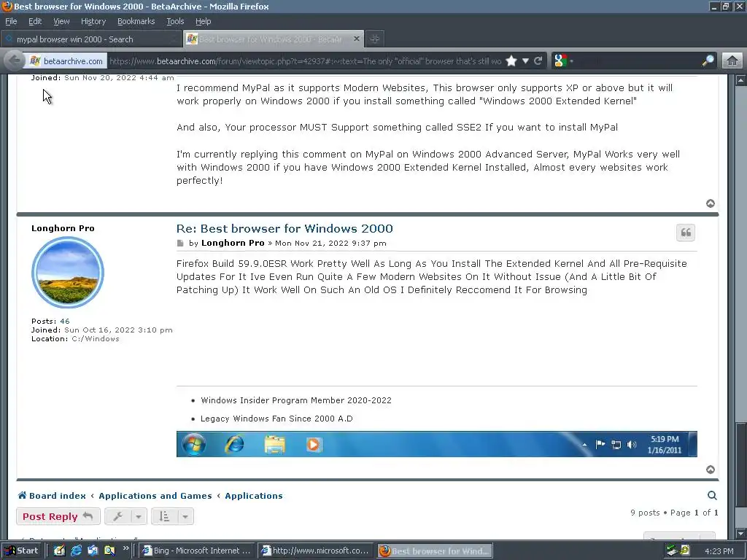The image size is (747, 560).
Task: Open the 'Re: Best browser for Windows 2000' title
Action: pos(285,228)
